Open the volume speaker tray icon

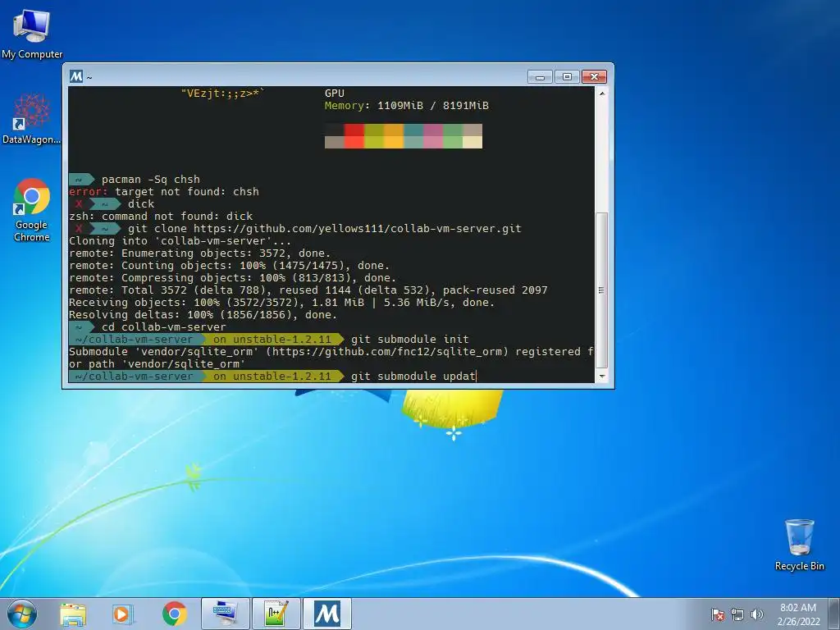[756, 614]
